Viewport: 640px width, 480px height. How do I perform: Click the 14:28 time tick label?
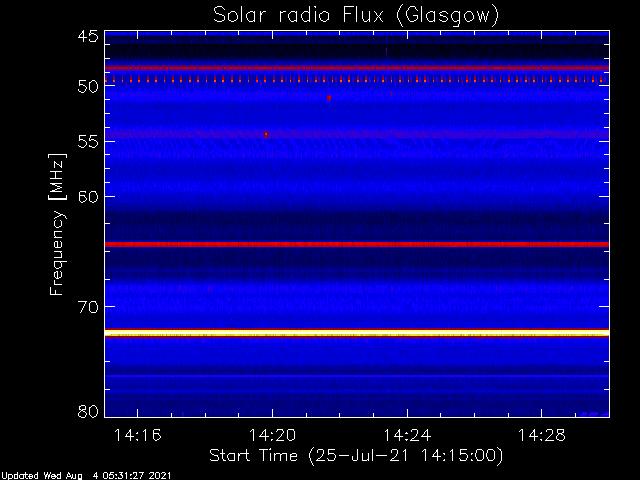[x=542, y=436]
